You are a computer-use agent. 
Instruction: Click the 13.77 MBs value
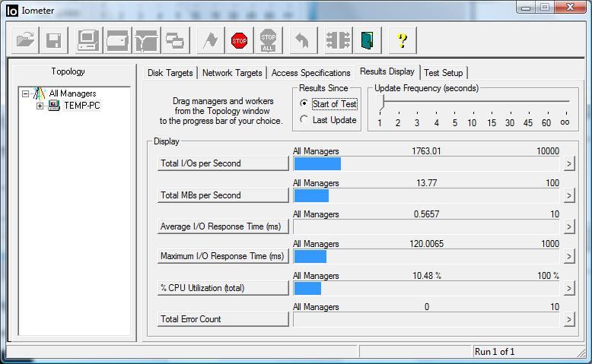pyautogui.click(x=427, y=183)
